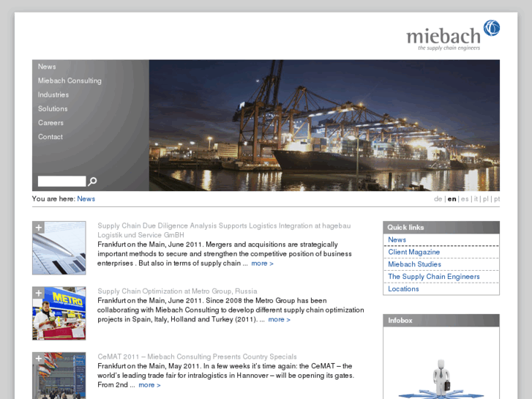Click the News breadcrumb link
Screen dimensions: 532x399
(86, 199)
